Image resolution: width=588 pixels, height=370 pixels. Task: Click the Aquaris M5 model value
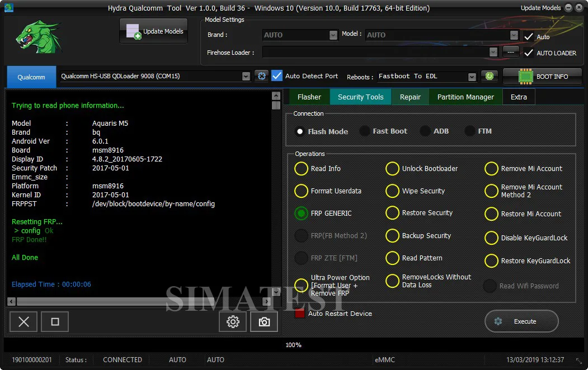[x=110, y=123]
